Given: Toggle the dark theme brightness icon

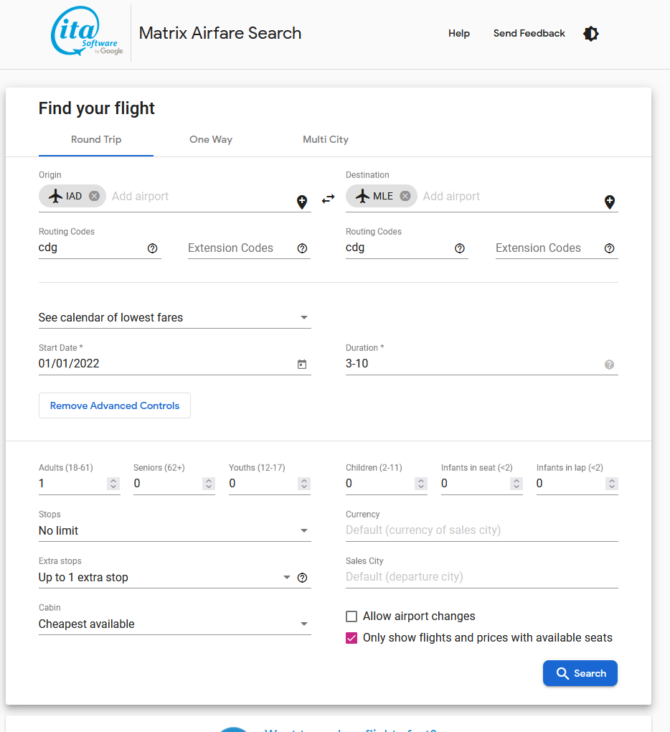Looking at the screenshot, I should click(x=591, y=34).
